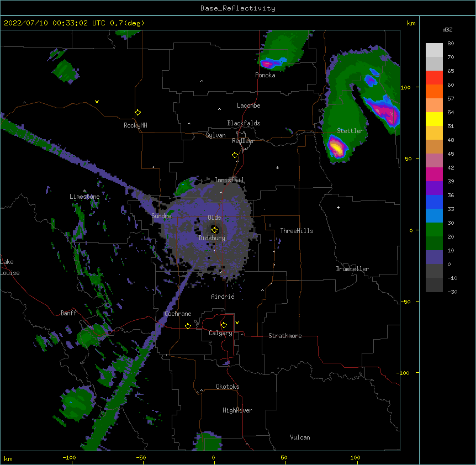Pick the bright green 20-30 dBZ legend swatch
476x465 pixels.
[434, 230]
